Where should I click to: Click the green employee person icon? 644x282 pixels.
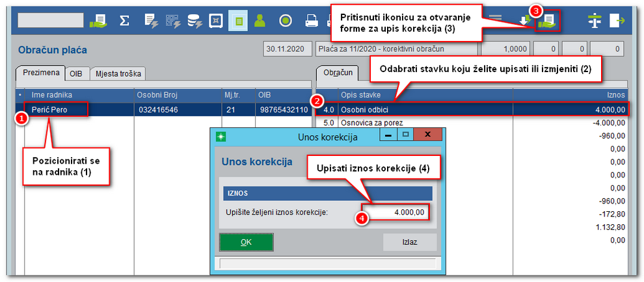coord(261,20)
